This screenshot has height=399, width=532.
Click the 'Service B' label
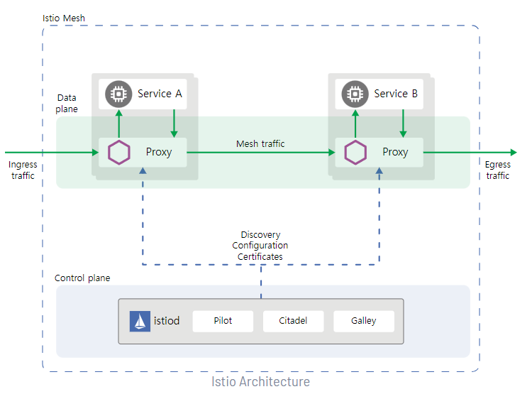[x=396, y=94]
